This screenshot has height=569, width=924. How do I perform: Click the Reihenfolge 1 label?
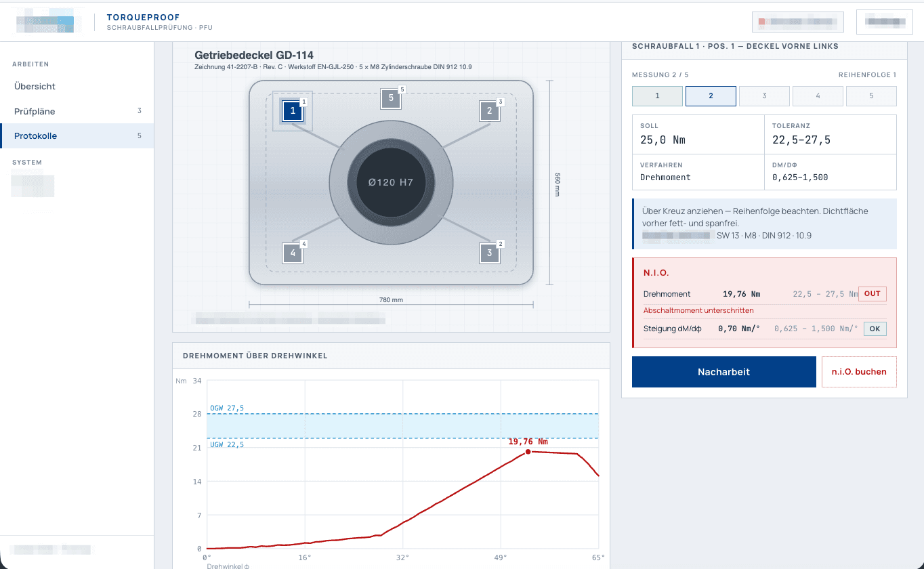coord(867,75)
